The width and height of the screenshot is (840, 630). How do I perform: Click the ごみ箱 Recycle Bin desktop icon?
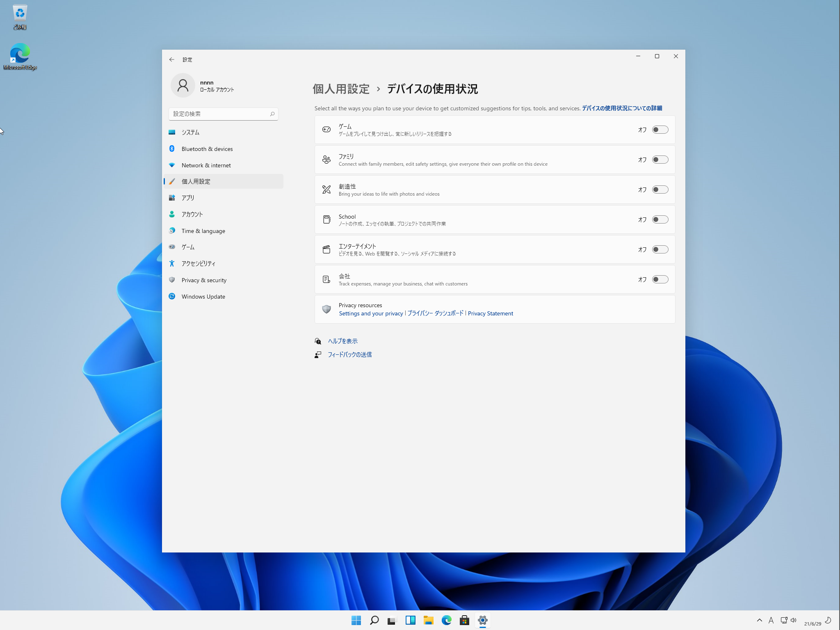click(20, 17)
